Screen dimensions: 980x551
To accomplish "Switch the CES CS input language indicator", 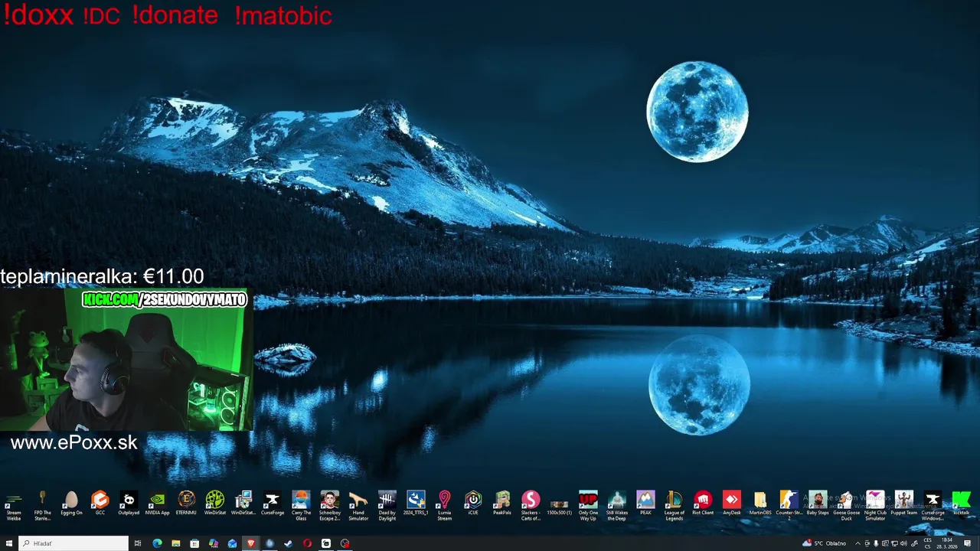I will click(x=928, y=543).
